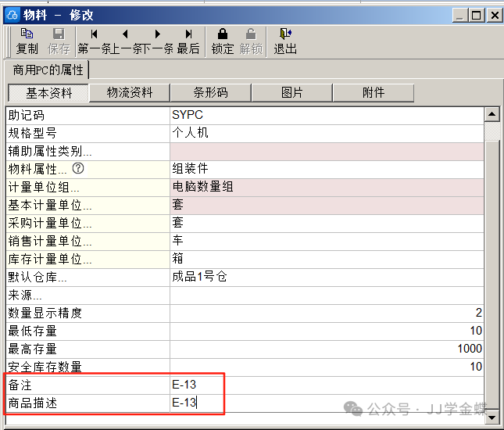Go to next record with 下一条
504x430 pixels.
pyautogui.click(x=157, y=41)
